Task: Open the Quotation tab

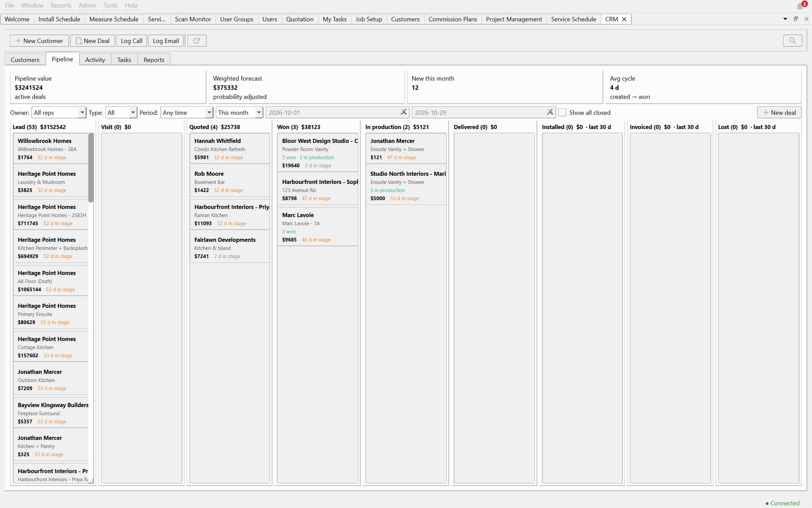Action: click(x=299, y=19)
